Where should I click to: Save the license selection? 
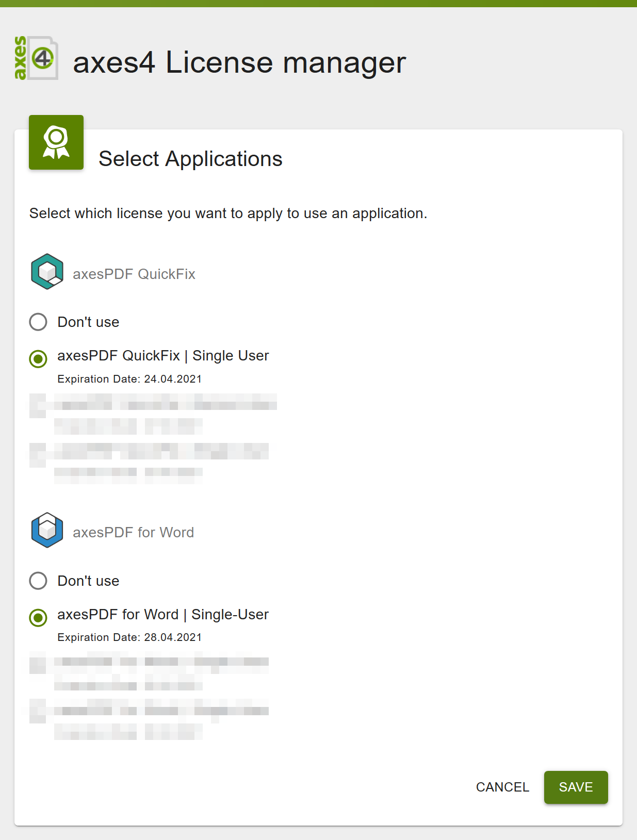[x=576, y=787]
